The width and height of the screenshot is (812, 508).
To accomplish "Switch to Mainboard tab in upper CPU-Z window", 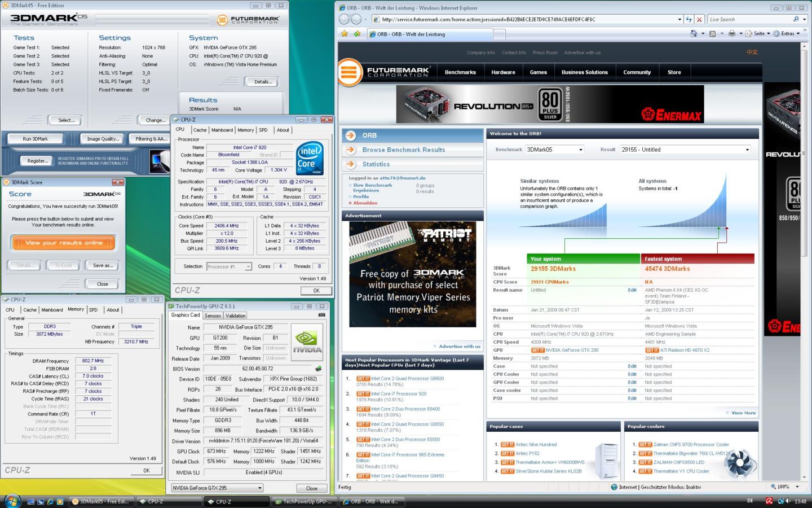I will click(x=222, y=130).
